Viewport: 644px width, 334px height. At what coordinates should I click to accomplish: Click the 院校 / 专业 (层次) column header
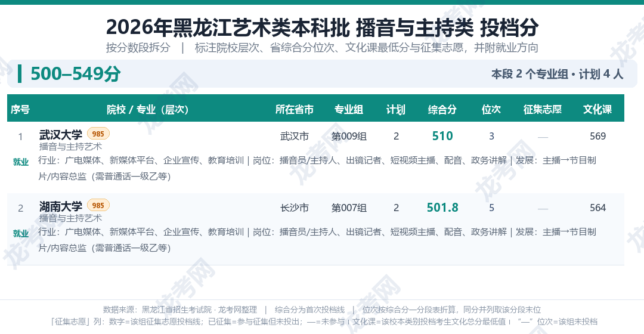pyautogui.click(x=147, y=109)
